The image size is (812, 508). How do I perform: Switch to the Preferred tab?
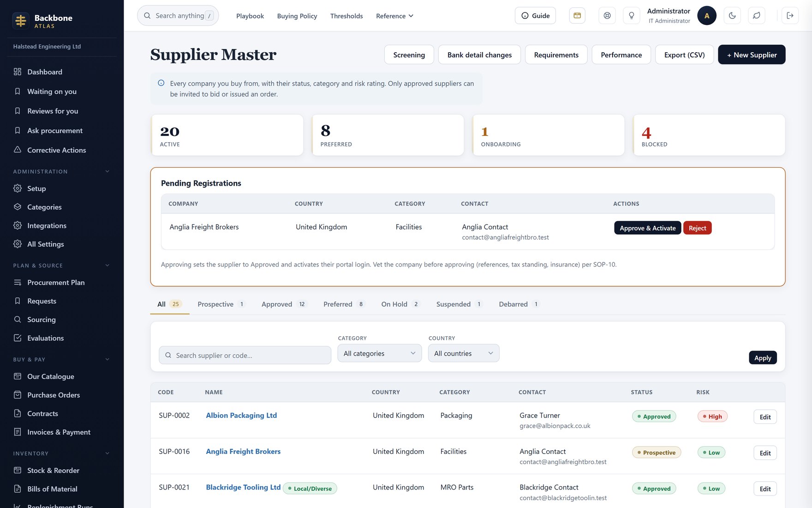343,304
